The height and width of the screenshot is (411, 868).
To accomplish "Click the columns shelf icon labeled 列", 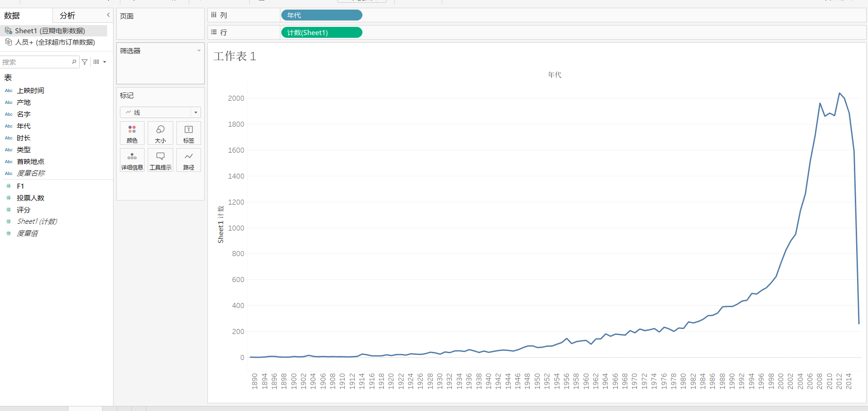I will click(x=214, y=15).
